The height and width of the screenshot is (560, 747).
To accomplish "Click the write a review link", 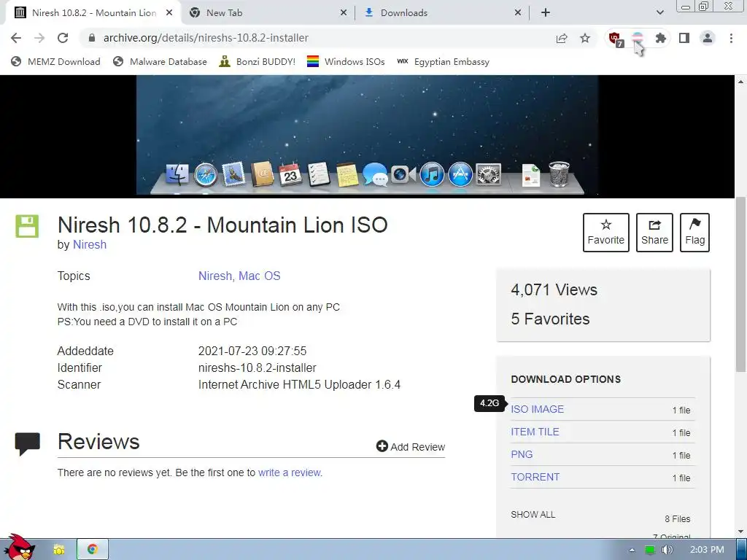I will point(290,472).
